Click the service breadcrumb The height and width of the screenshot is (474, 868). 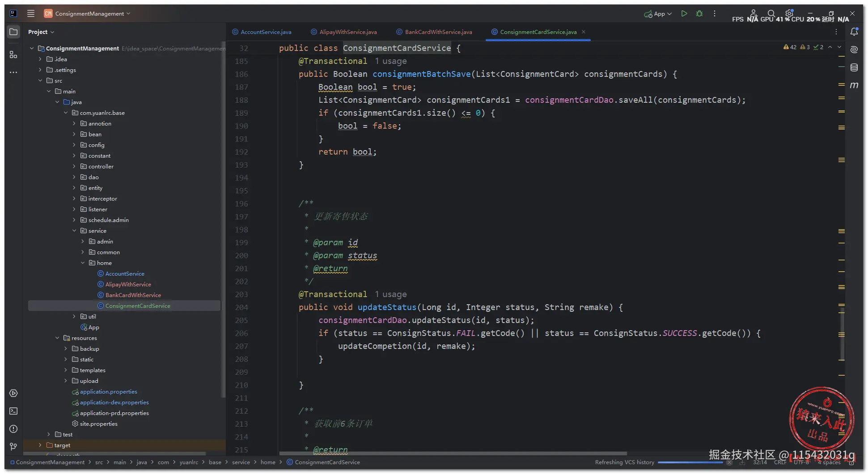point(241,462)
